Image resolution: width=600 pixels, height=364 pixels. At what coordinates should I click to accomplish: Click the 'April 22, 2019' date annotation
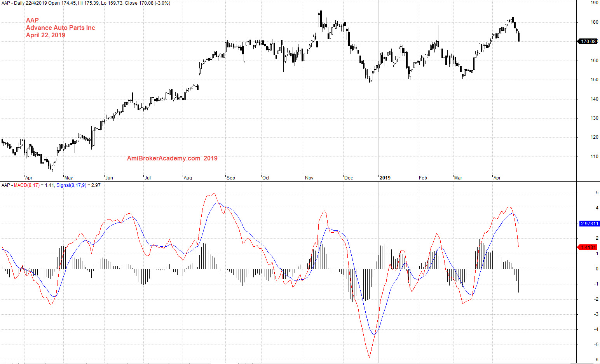pyautogui.click(x=45, y=35)
